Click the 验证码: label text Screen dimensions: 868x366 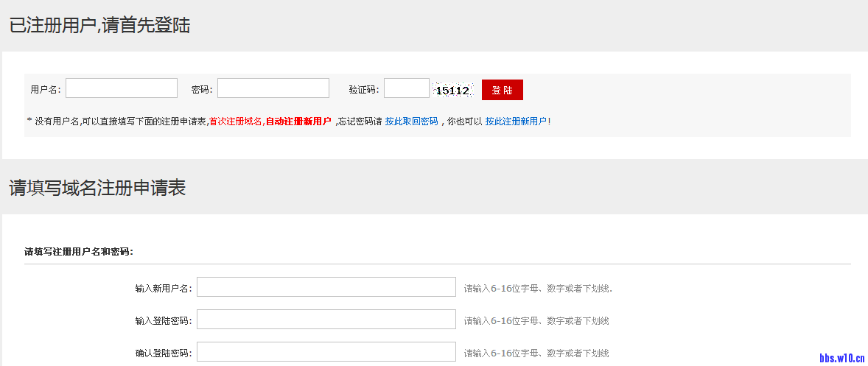click(364, 90)
